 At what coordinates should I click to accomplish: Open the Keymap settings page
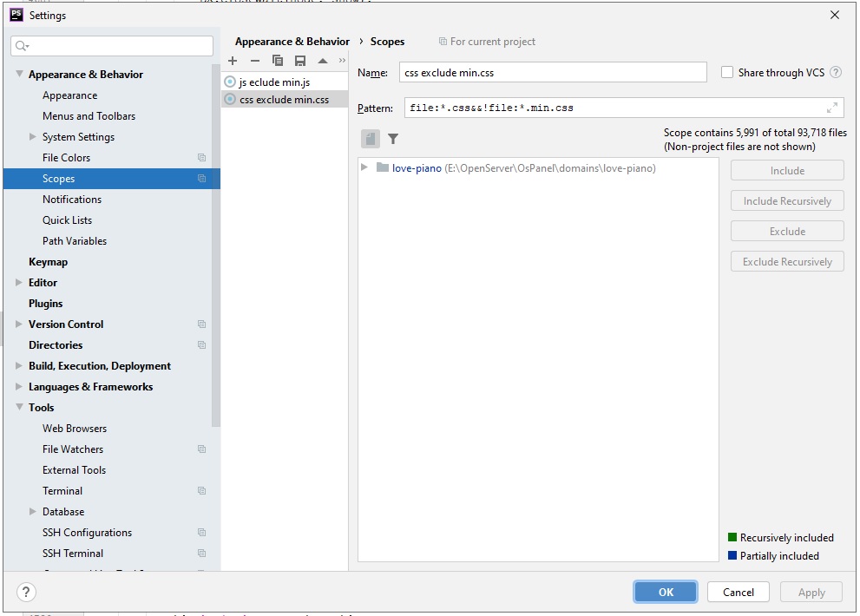(x=49, y=262)
